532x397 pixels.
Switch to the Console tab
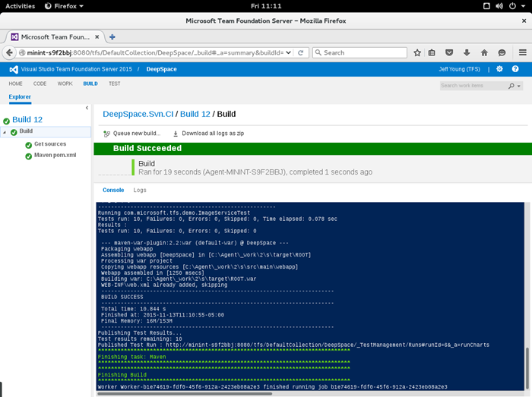pos(113,190)
